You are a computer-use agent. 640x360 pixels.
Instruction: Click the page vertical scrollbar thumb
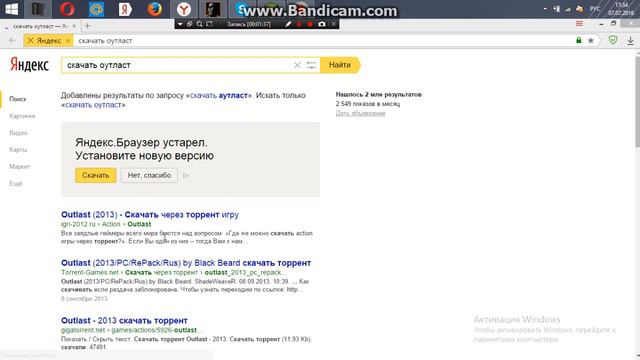pos(637,101)
